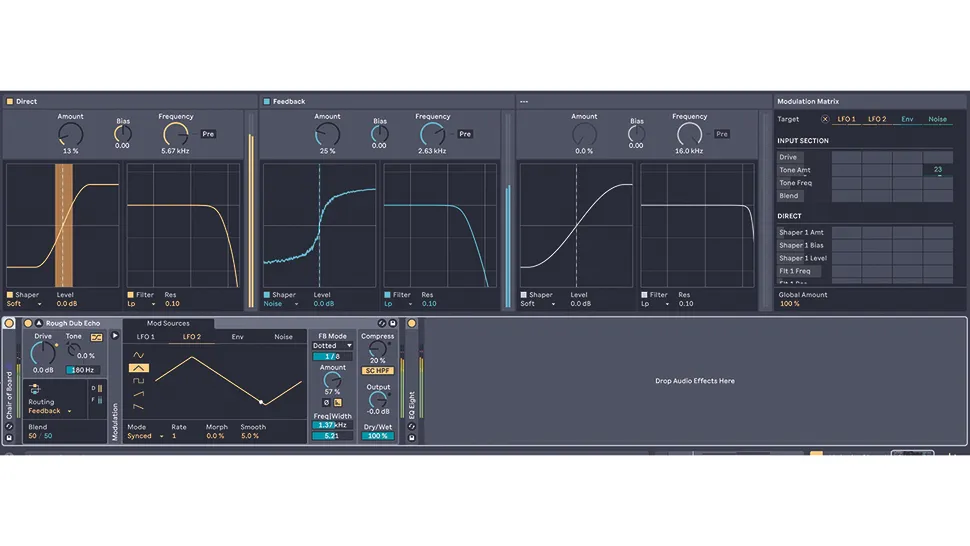
Task: Select the triangle wave LFO shape icon
Action: (x=138, y=368)
